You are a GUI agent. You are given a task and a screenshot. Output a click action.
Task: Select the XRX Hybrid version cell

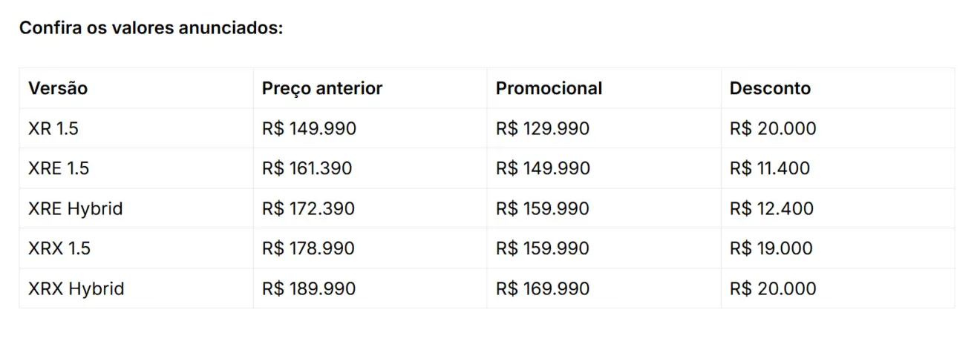point(136,288)
